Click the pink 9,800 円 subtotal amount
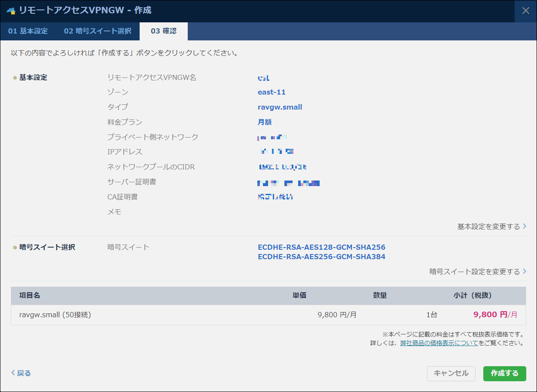Viewport: 537px width, 392px height. [x=490, y=315]
